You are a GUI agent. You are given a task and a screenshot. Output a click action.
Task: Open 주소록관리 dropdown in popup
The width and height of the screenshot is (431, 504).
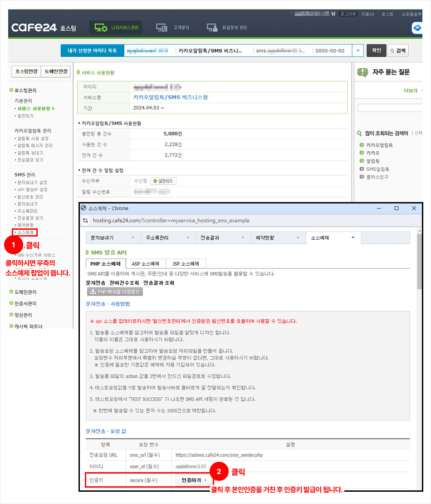pyautogui.click(x=169, y=238)
